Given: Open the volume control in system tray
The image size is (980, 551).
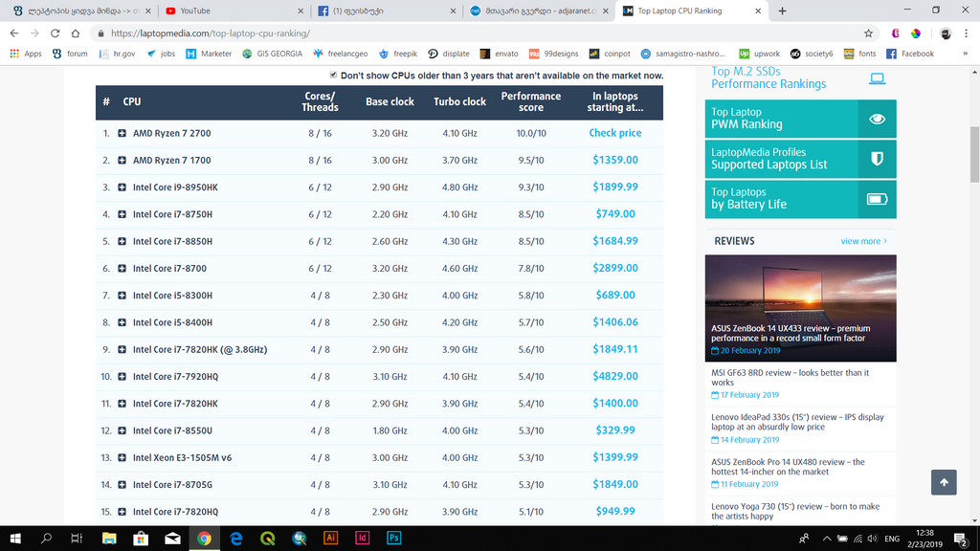Looking at the screenshot, I should tap(872, 539).
